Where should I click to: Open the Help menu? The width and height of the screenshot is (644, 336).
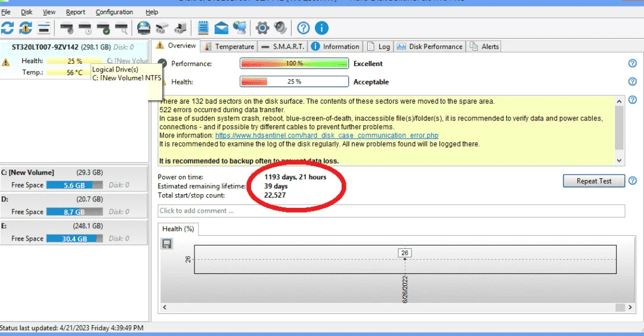tap(151, 12)
